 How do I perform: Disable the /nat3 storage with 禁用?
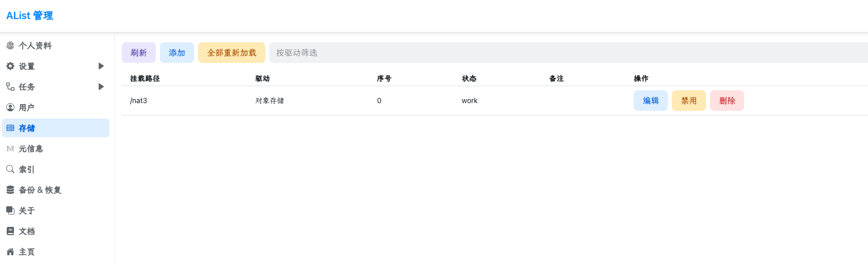coord(689,101)
